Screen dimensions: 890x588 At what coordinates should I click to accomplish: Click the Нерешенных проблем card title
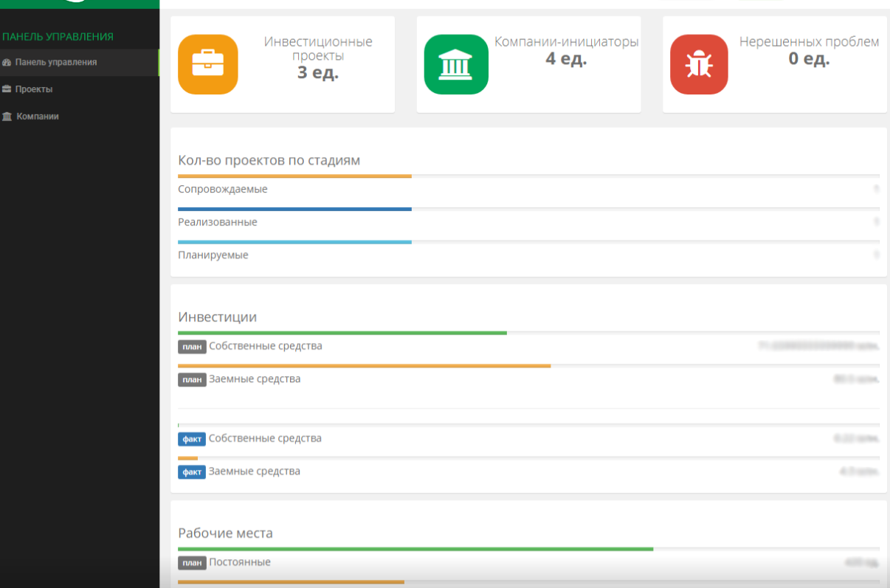point(809,42)
